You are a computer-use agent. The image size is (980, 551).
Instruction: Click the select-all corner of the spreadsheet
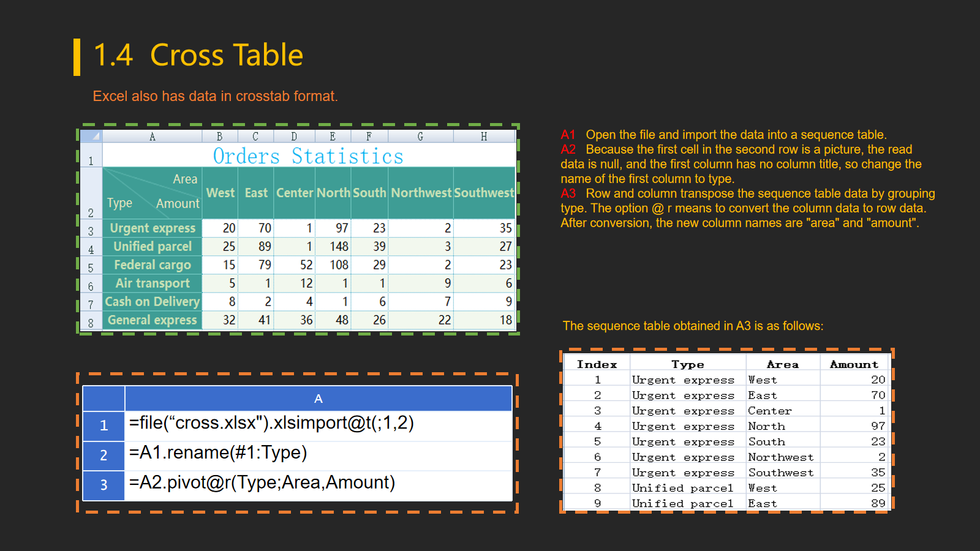pyautogui.click(x=91, y=136)
